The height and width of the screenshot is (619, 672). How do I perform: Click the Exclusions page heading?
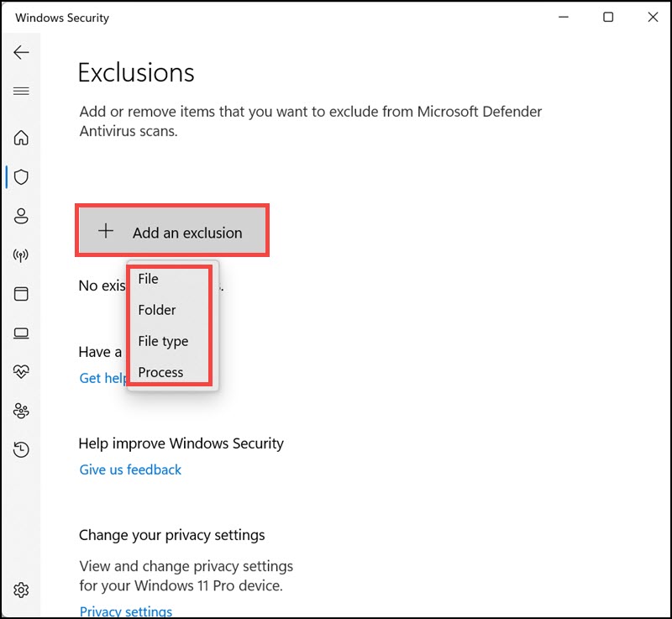136,72
